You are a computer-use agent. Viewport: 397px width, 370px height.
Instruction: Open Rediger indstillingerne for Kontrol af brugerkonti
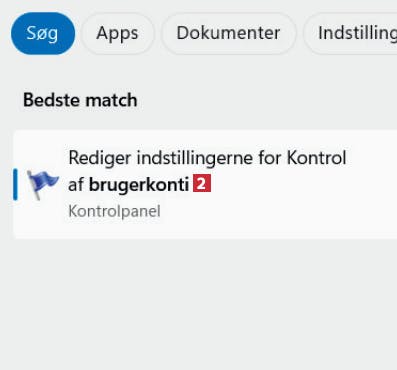(x=205, y=185)
